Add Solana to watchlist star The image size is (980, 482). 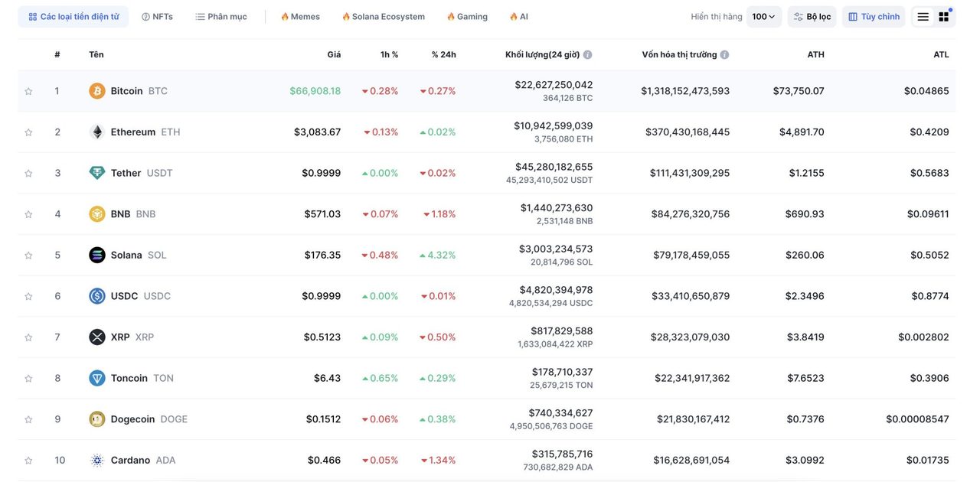click(28, 256)
